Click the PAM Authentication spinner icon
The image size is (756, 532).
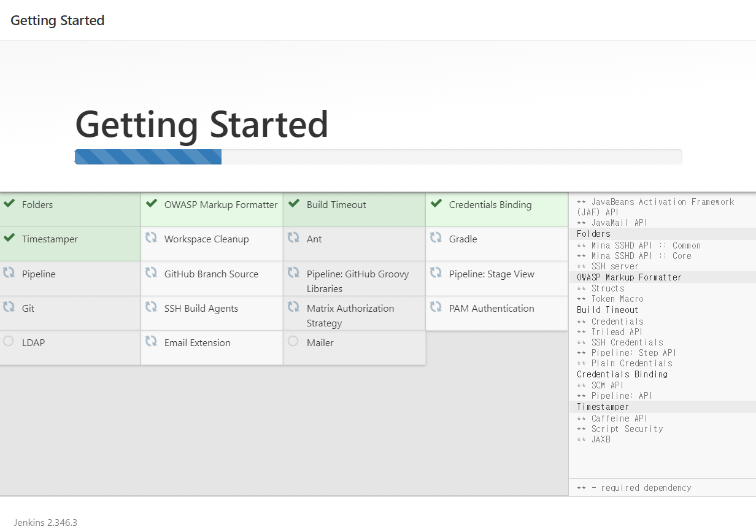point(436,307)
